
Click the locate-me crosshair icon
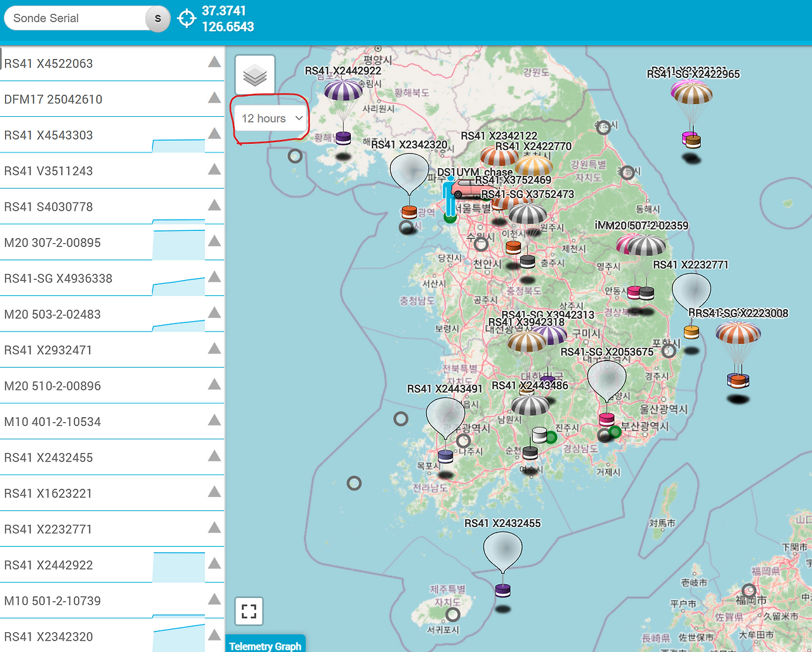[x=187, y=18]
